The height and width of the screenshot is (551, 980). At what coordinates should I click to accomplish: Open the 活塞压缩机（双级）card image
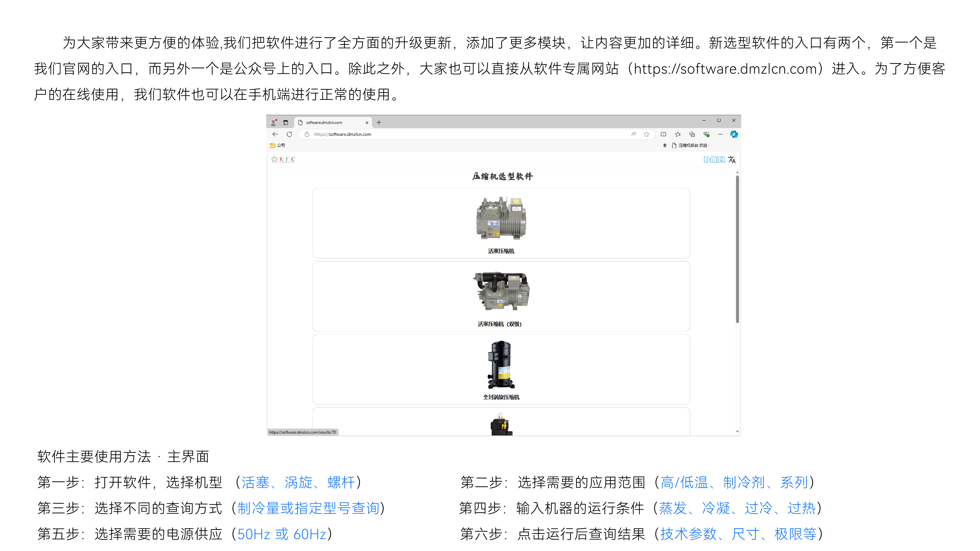coord(501,291)
